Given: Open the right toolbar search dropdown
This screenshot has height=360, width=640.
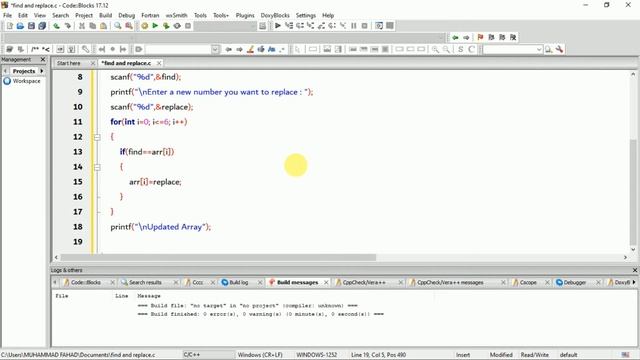Looking at the screenshot, I should (539, 49).
